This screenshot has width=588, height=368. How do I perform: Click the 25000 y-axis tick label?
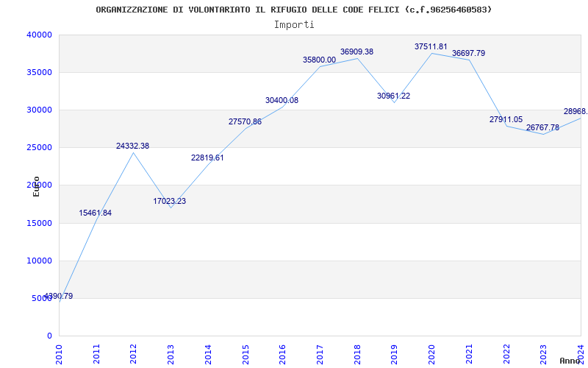point(39,148)
